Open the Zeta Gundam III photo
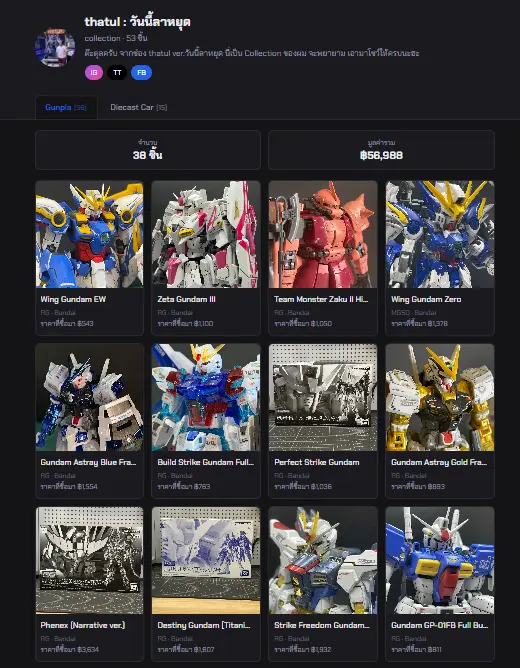The width and height of the screenshot is (520, 668). 206,234
